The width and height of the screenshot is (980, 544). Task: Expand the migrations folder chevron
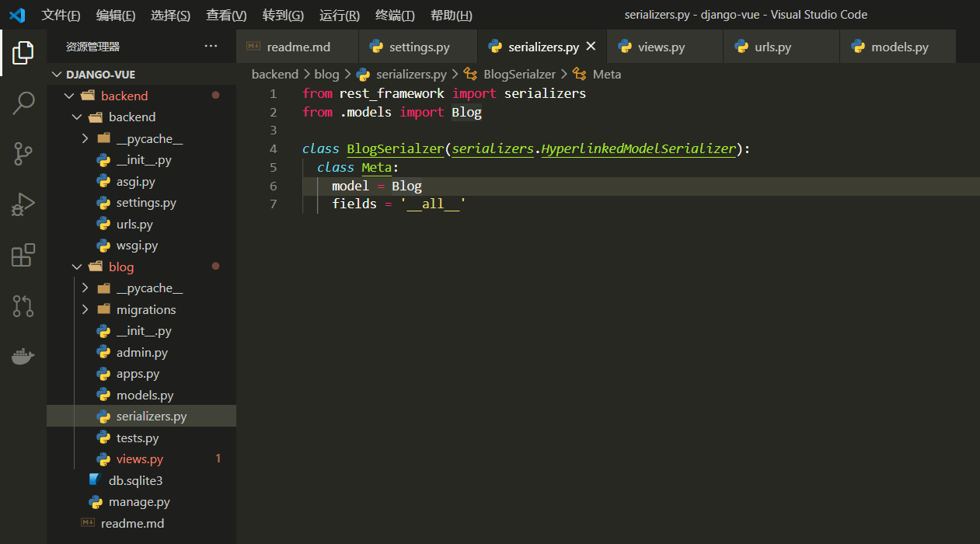click(85, 309)
